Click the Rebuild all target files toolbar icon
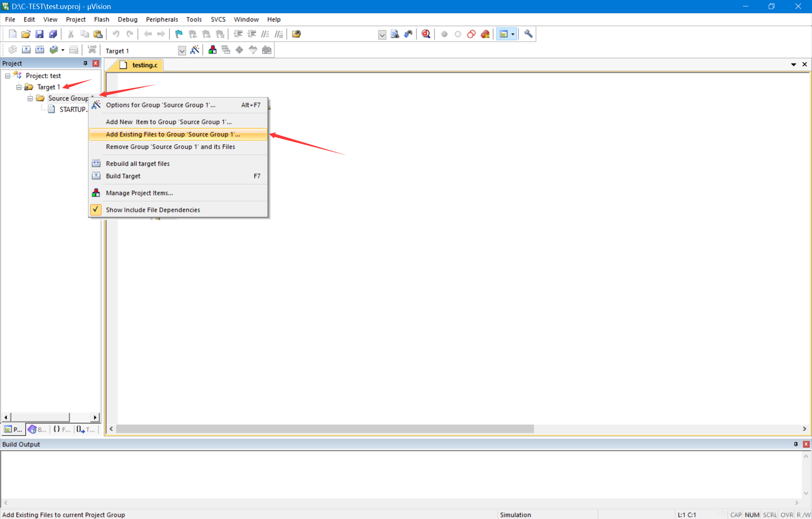 [39, 50]
